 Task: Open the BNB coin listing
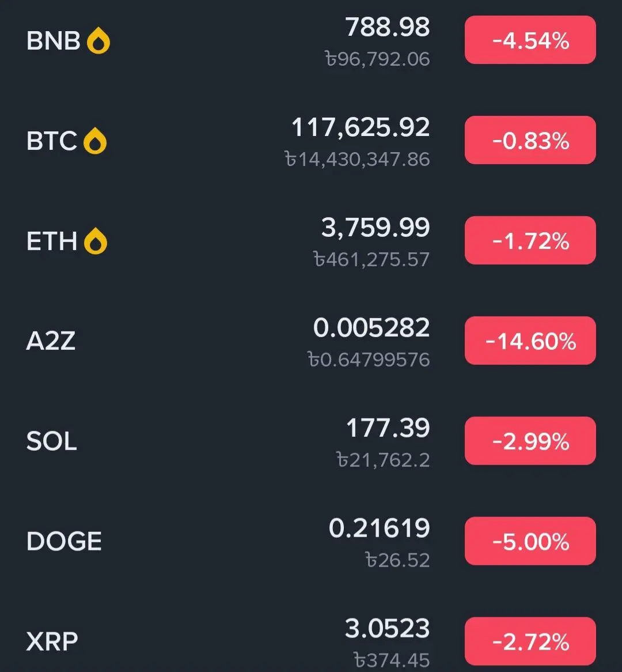point(311,40)
